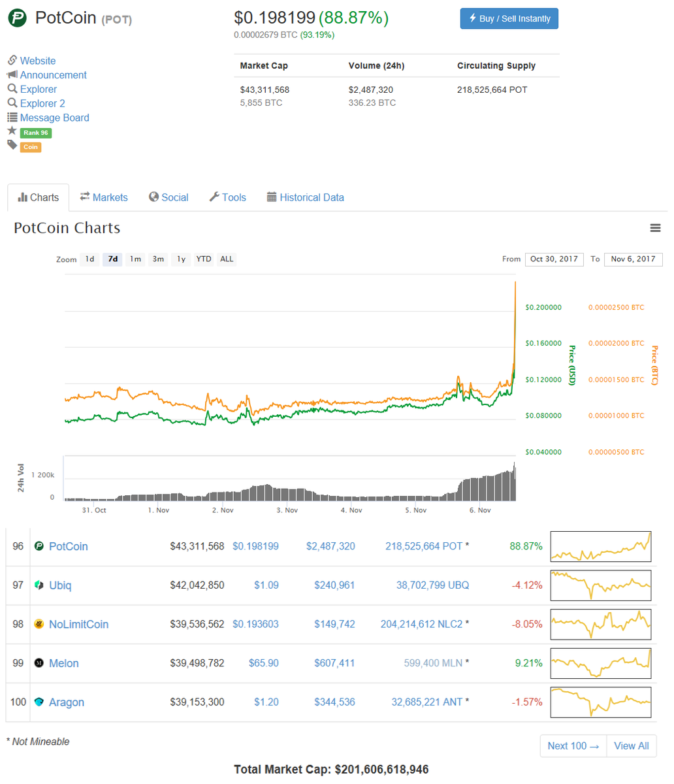Open the Ubiq name link
This screenshot has width=674, height=784.
(61, 585)
